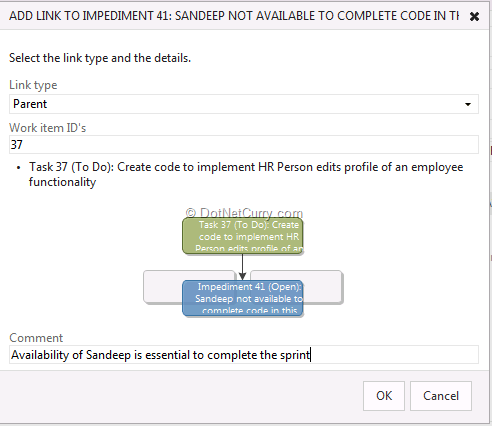Select the Parent link type combo box
The image size is (492, 426).
(244, 104)
